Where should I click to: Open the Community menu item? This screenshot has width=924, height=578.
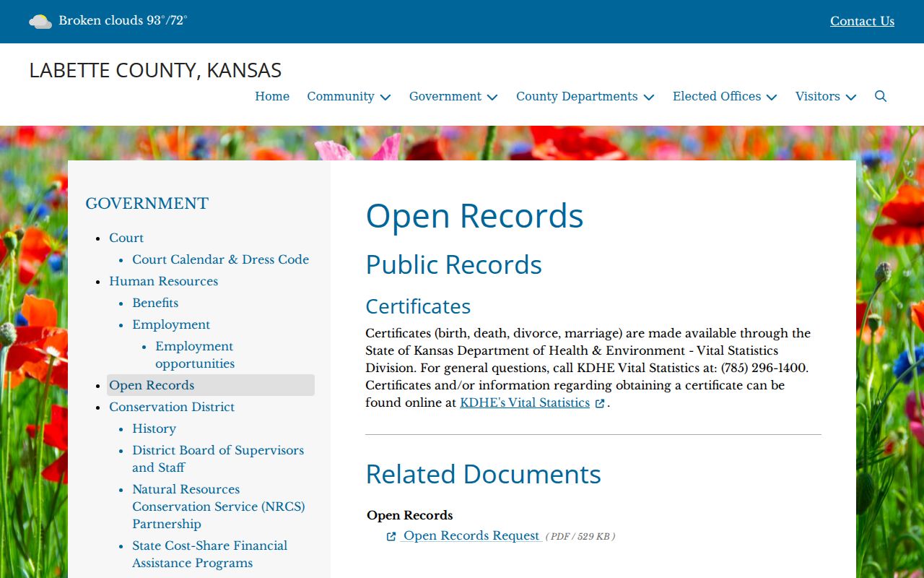pos(341,96)
